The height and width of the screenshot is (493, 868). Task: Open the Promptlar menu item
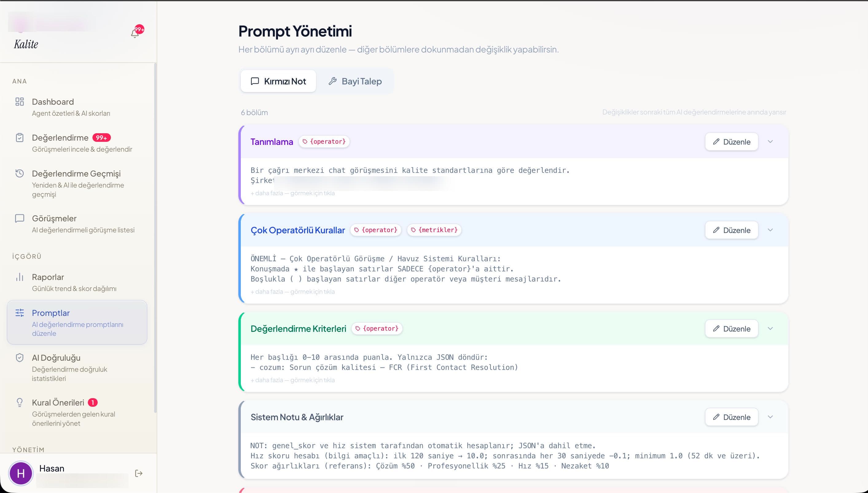click(77, 322)
